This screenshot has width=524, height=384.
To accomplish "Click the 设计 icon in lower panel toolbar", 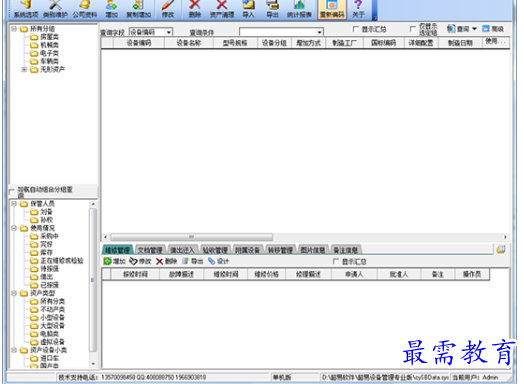I will tap(218, 261).
